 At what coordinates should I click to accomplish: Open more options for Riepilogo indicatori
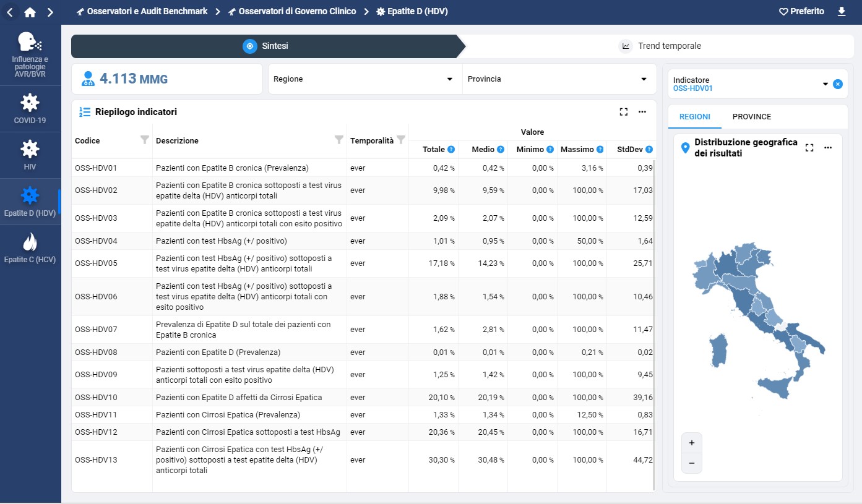[x=642, y=112]
